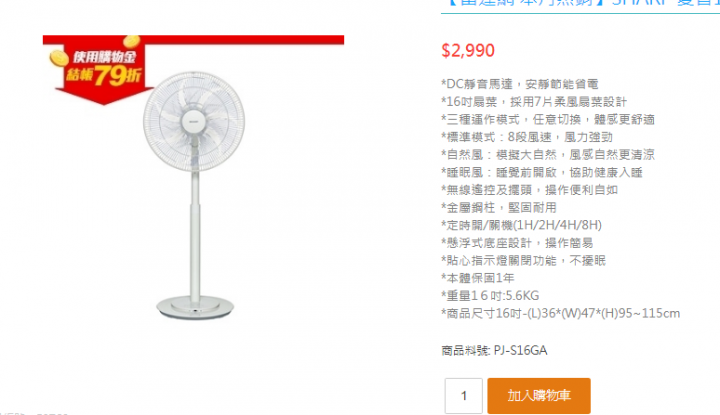The width and height of the screenshot is (720, 415).
Task: Click the 16吋扇葉 7片柔風 description line
Action: point(534,102)
